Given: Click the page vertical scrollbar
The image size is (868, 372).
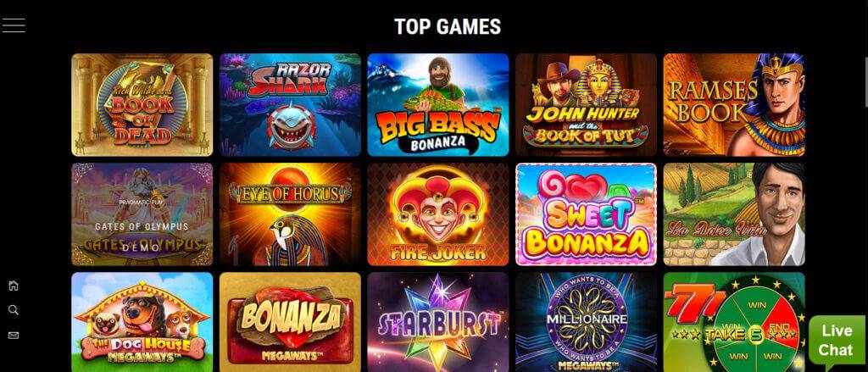Looking at the screenshot, I should [x=865, y=82].
